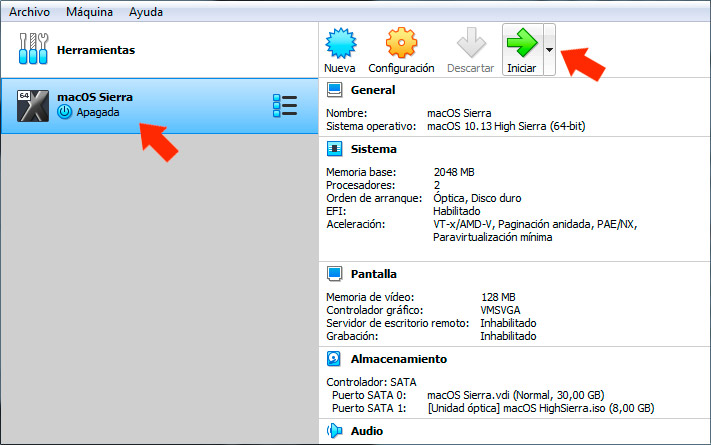Click macOS 10.13 High Sierra (64-bit) value
This screenshot has height=445, width=711.
506,126
